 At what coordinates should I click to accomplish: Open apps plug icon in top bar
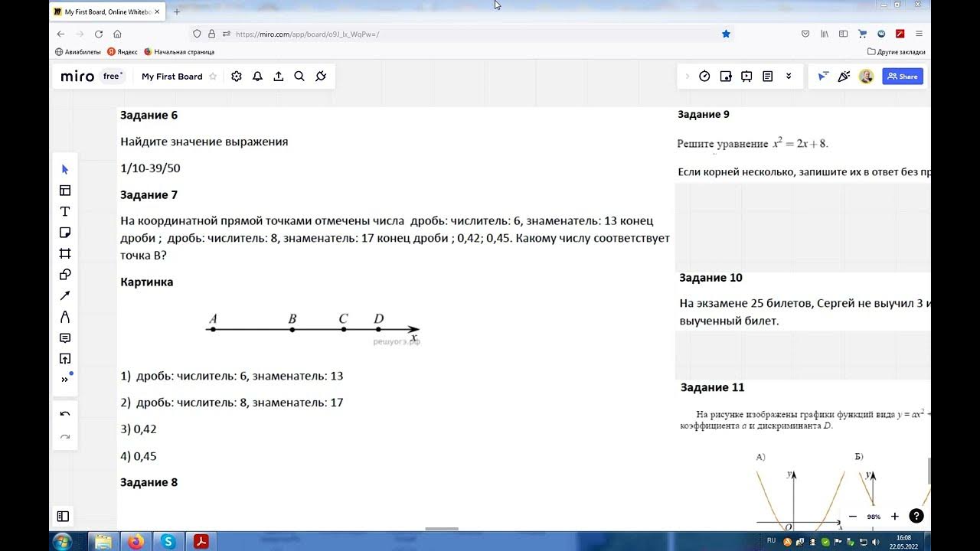tap(321, 77)
